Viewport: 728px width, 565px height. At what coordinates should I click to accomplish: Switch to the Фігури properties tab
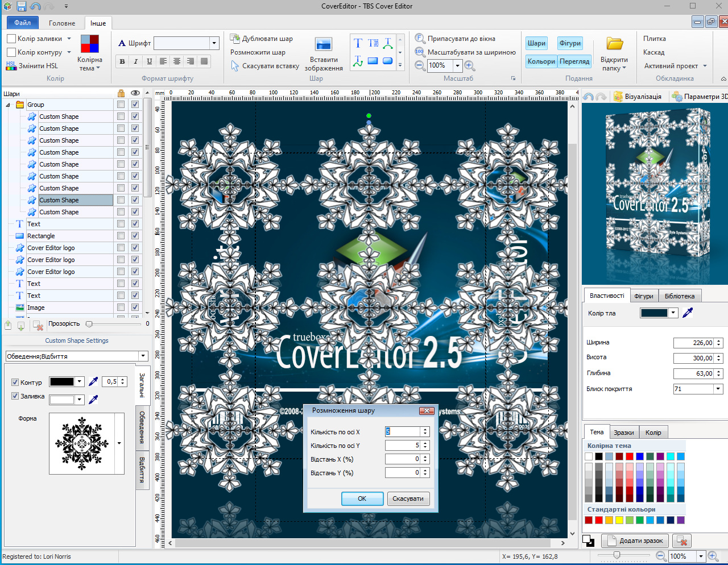644,296
